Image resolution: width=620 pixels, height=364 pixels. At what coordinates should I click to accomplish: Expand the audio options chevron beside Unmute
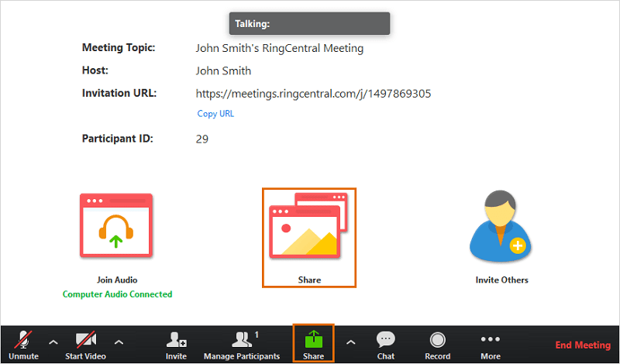pyautogui.click(x=53, y=342)
